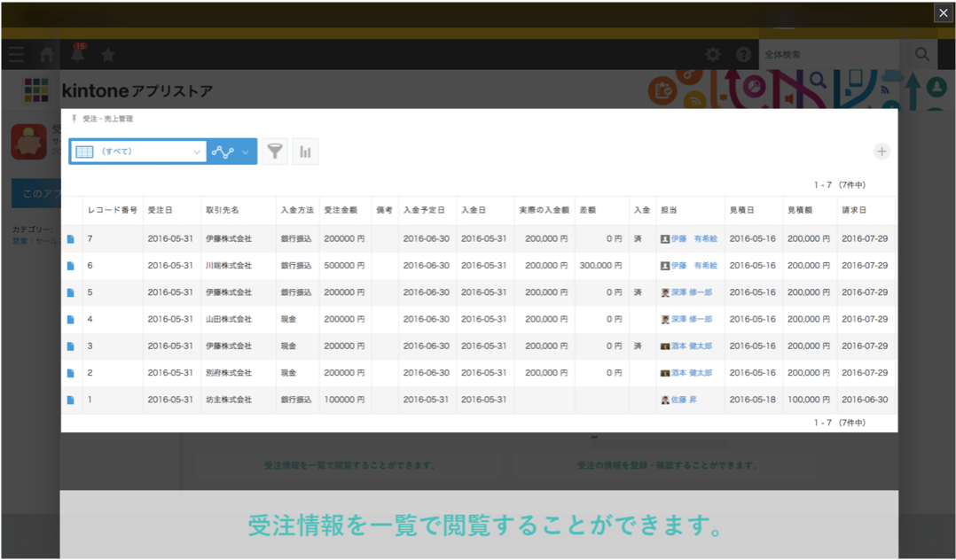Click the 受注・売上管理 app title text
This screenshot has height=560, width=956.
pyautogui.click(x=108, y=119)
